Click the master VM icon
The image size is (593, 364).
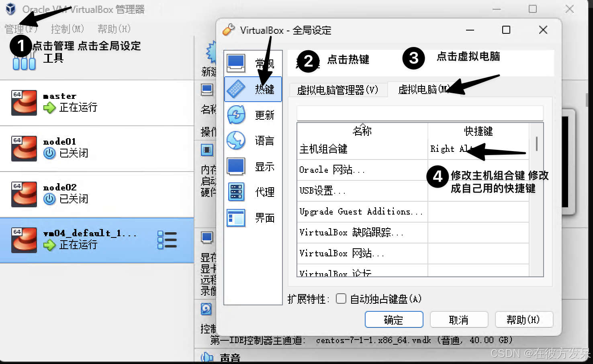pyautogui.click(x=24, y=102)
